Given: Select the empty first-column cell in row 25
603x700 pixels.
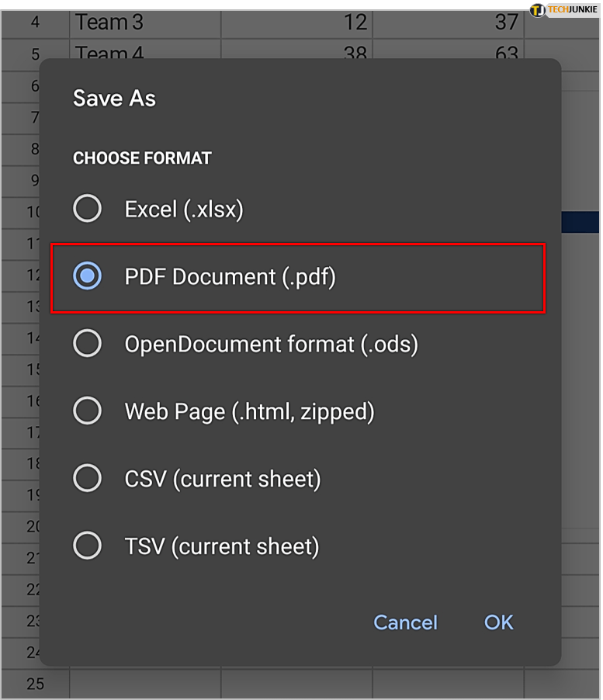Looking at the screenshot, I should click(145, 684).
